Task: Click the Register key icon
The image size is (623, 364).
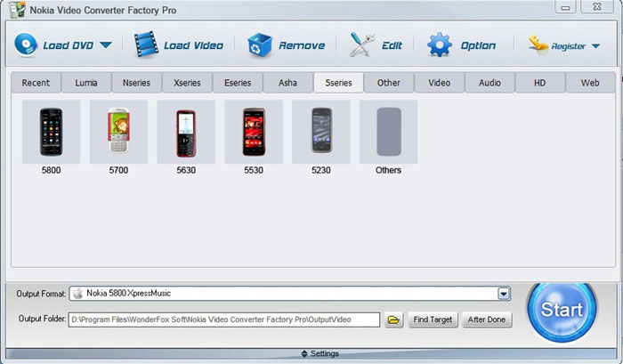Action: point(538,44)
